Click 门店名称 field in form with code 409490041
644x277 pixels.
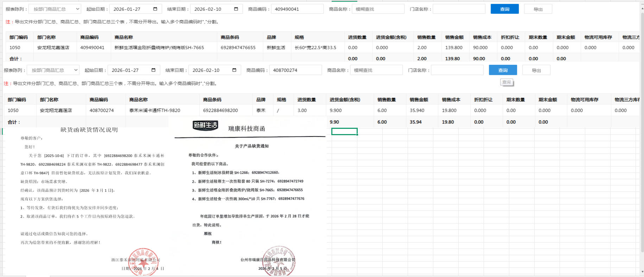(459, 9)
